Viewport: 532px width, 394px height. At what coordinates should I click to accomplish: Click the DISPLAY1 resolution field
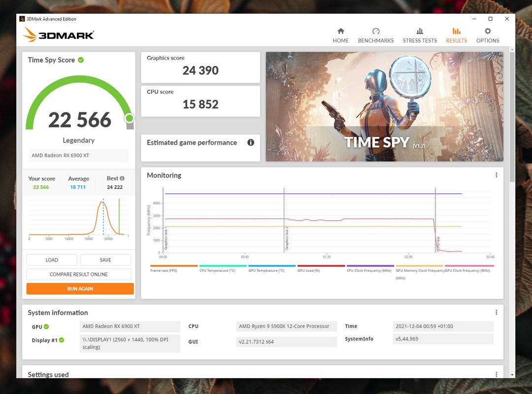click(130, 343)
